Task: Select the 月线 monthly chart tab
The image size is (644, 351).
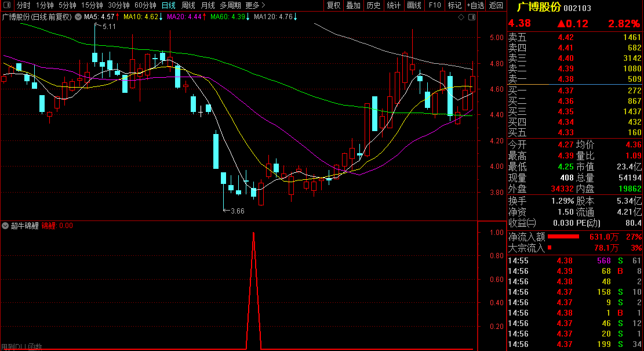Action: click(208, 5)
